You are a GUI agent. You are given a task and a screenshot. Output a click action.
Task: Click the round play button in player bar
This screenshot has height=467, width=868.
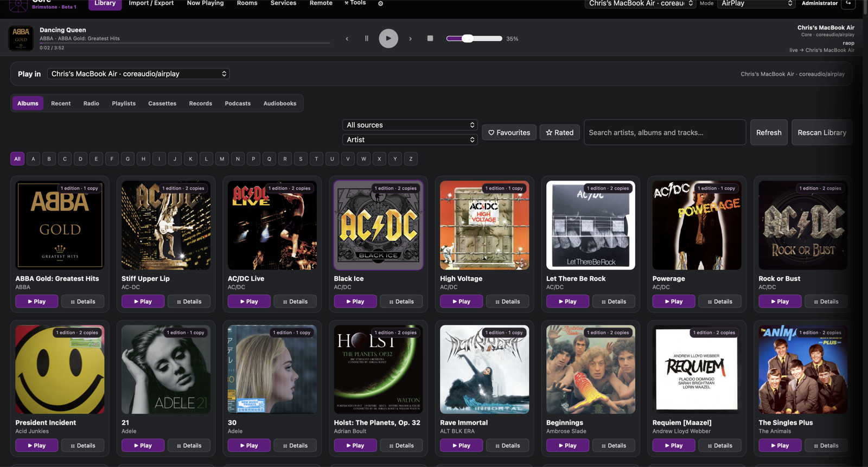click(x=388, y=39)
